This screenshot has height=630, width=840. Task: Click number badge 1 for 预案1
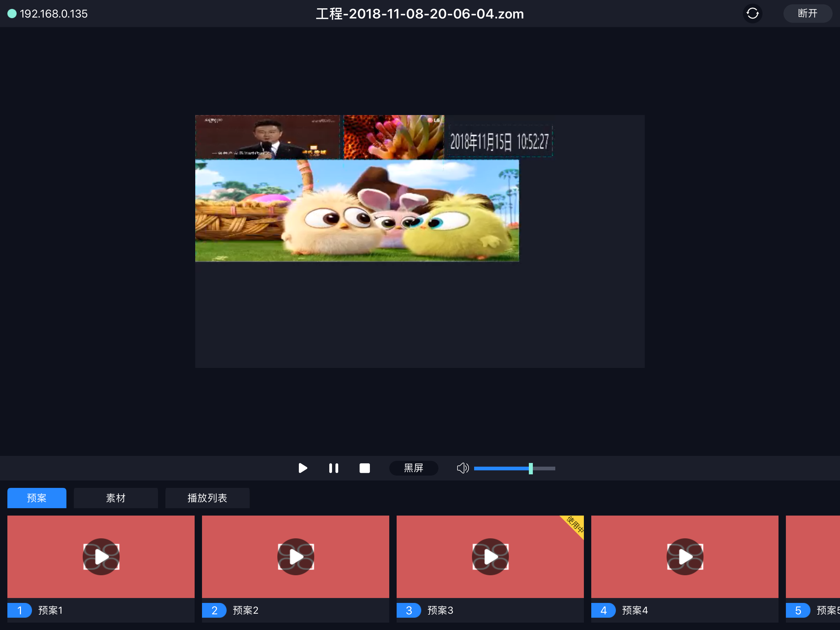pyautogui.click(x=19, y=610)
